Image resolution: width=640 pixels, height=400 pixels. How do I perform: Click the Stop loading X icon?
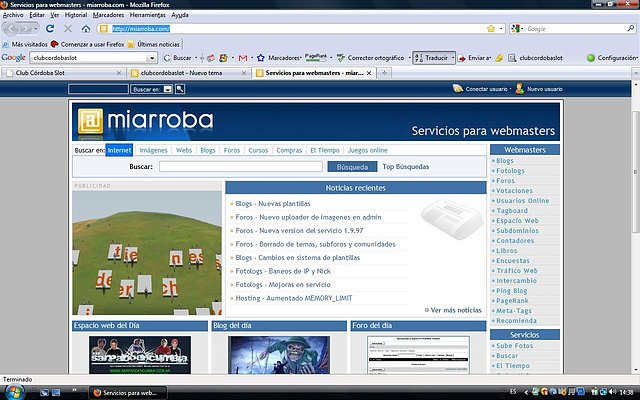[68, 29]
